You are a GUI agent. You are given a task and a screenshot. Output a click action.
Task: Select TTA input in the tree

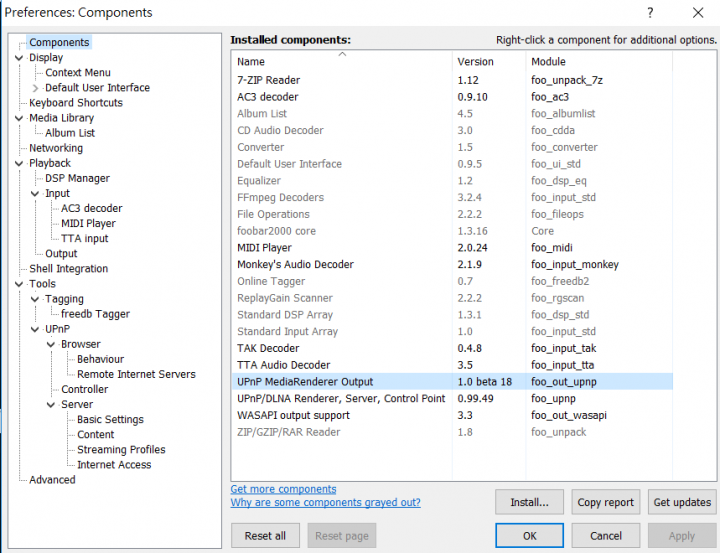pyautogui.click(x=84, y=239)
